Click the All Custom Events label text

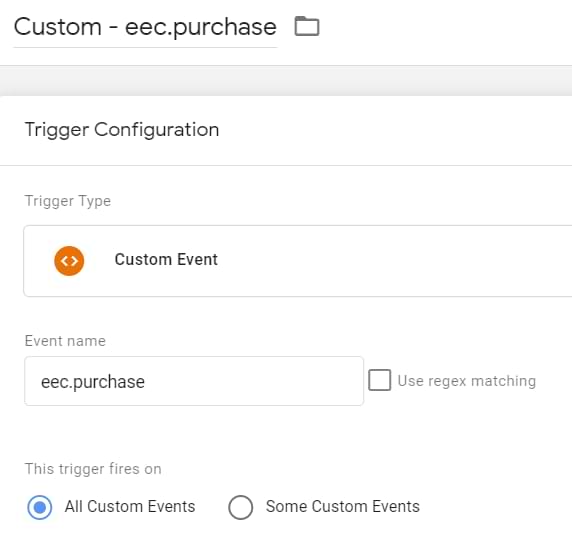pyautogui.click(x=130, y=506)
